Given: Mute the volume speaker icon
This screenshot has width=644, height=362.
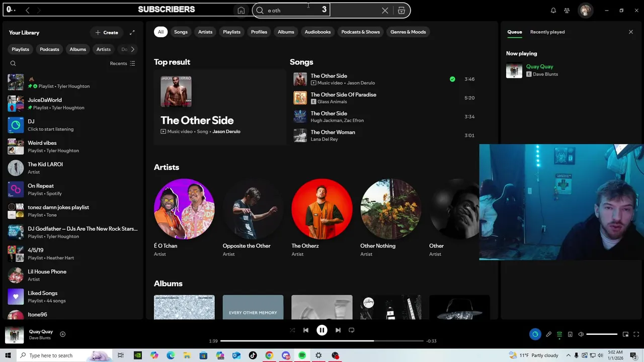Looking at the screenshot, I should [581, 334].
